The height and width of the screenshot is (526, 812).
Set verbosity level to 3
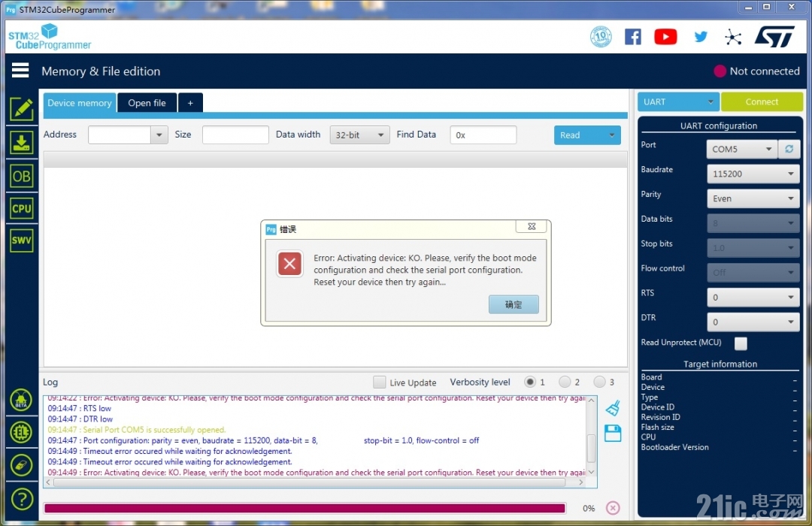599,382
